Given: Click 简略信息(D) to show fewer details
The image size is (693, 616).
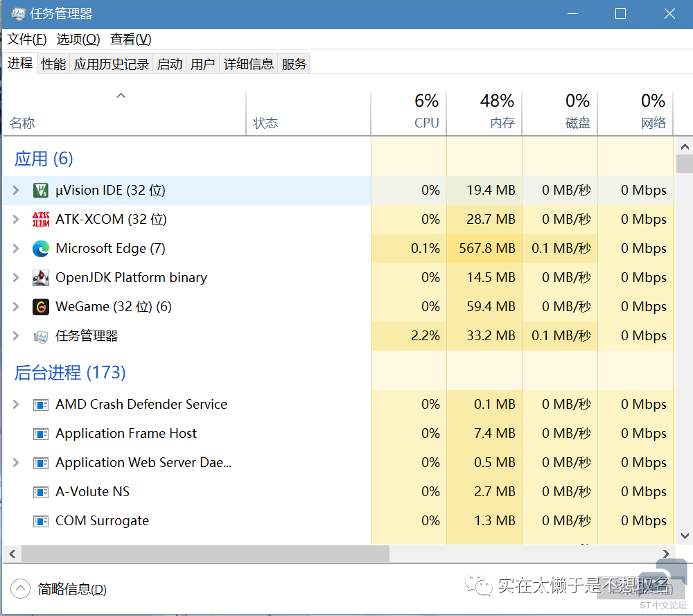Looking at the screenshot, I should point(72,589).
